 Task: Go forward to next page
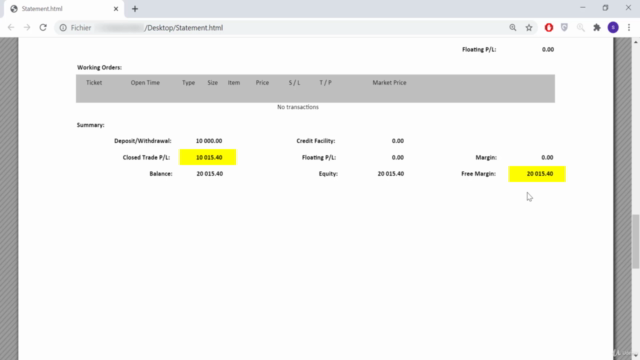(27, 28)
